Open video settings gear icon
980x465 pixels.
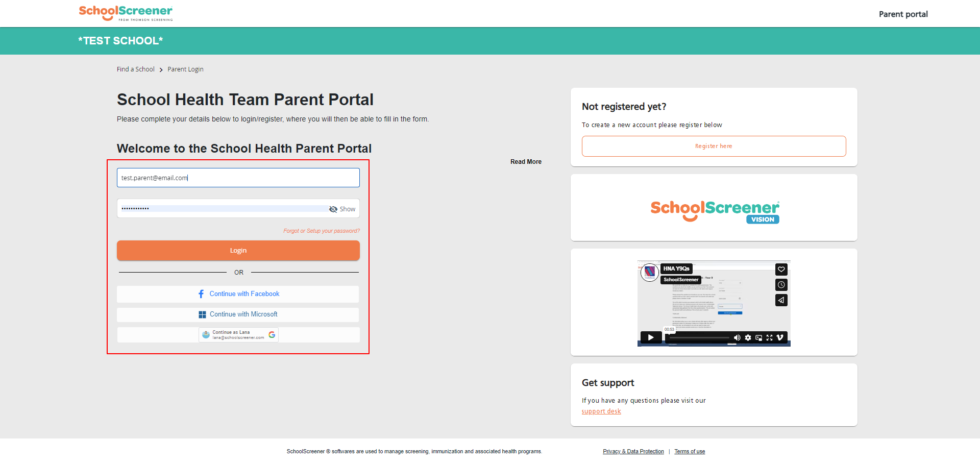[748, 338]
